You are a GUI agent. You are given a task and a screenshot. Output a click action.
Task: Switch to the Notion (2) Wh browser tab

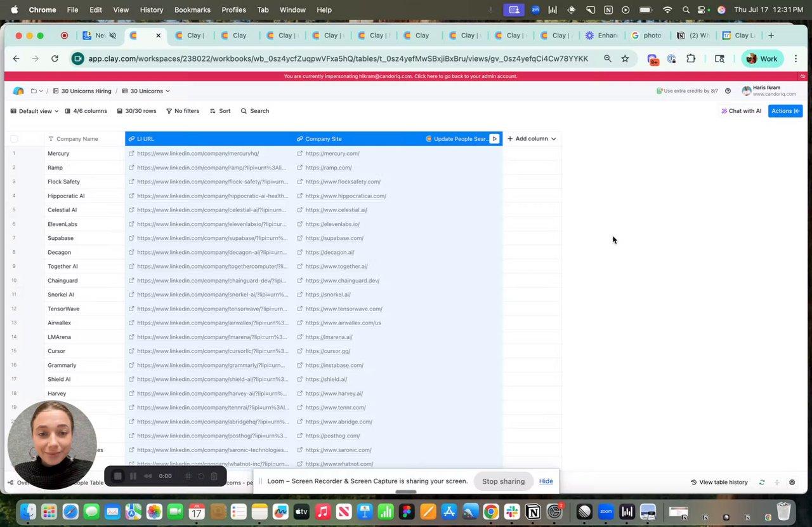693,36
